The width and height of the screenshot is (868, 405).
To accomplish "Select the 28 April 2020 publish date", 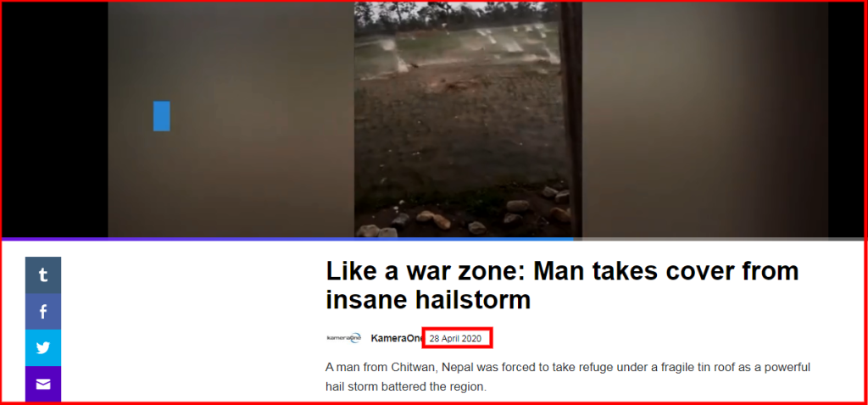I will click(x=455, y=338).
